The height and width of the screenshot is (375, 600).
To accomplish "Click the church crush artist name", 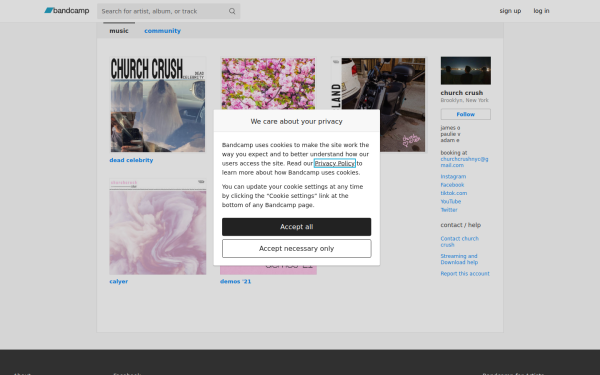I will click(x=461, y=93).
